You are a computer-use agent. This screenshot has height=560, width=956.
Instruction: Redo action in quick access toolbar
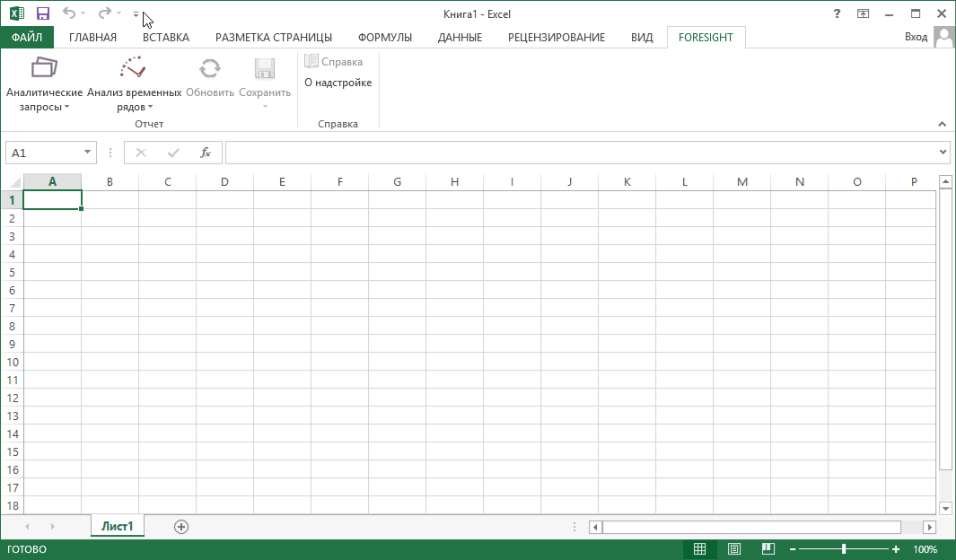click(x=105, y=13)
